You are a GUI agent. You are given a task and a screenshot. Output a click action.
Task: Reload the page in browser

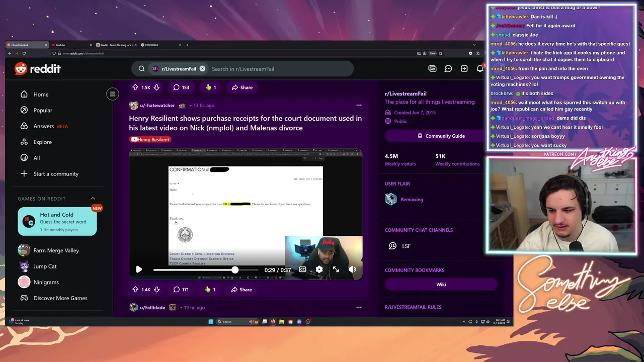24,53
